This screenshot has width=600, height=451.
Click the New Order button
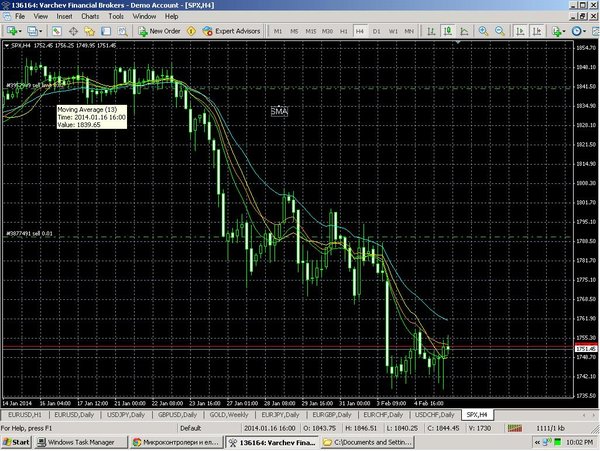click(x=160, y=31)
